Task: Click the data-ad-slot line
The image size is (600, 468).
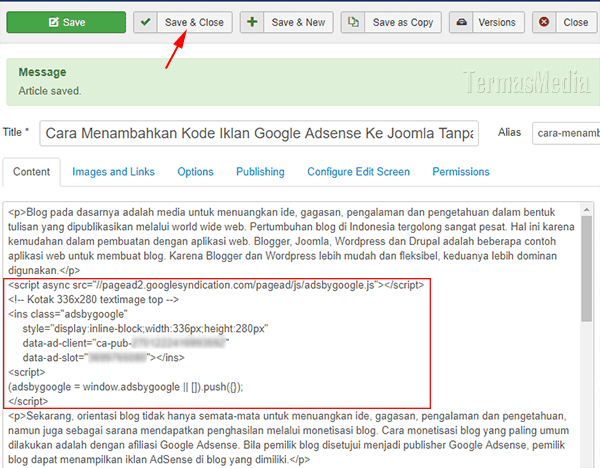Action: click(103, 358)
